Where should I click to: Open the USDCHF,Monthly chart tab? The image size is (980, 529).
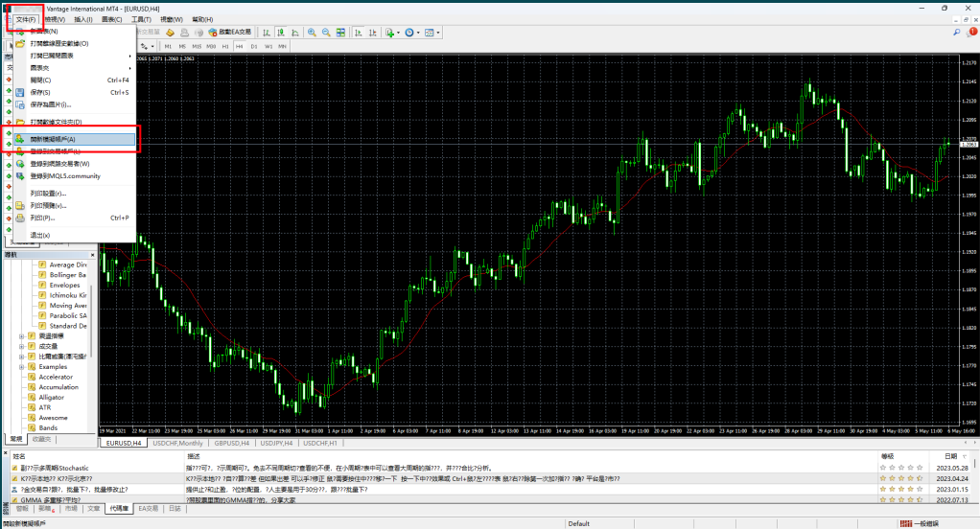point(178,444)
